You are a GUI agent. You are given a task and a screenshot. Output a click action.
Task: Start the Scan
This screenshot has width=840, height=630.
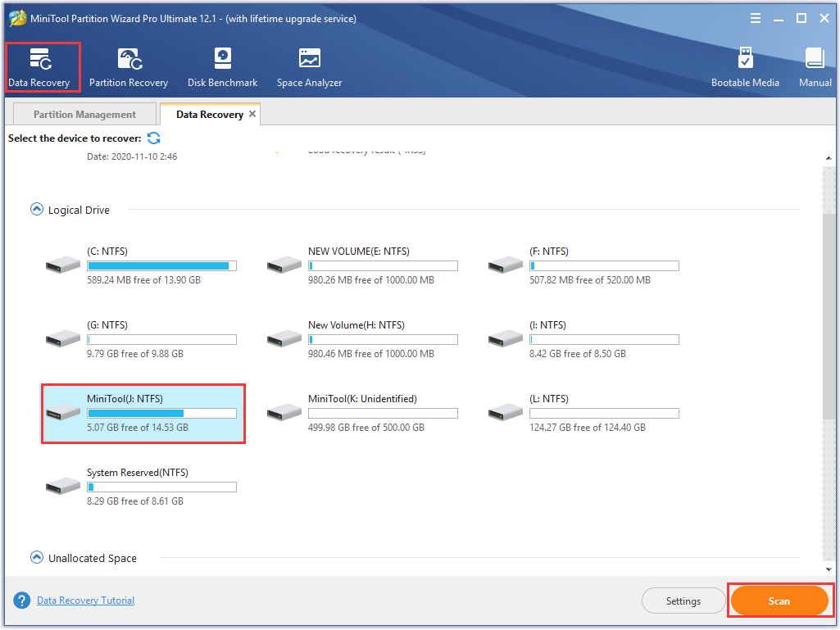click(779, 601)
